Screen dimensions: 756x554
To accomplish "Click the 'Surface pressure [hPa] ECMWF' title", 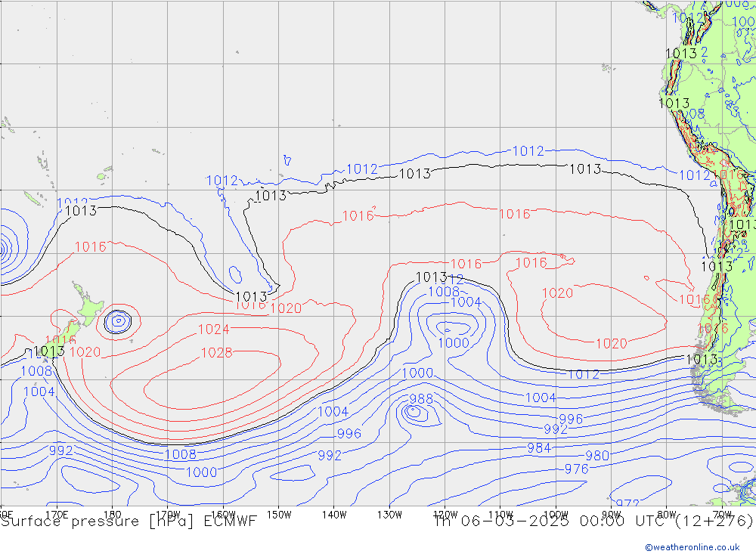I will (129, 522).
